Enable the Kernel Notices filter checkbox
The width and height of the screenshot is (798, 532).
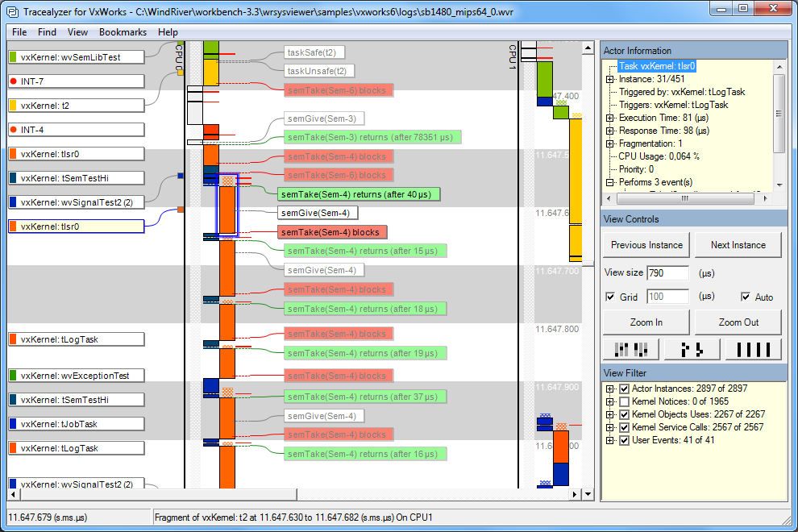(x=624, y=401)
